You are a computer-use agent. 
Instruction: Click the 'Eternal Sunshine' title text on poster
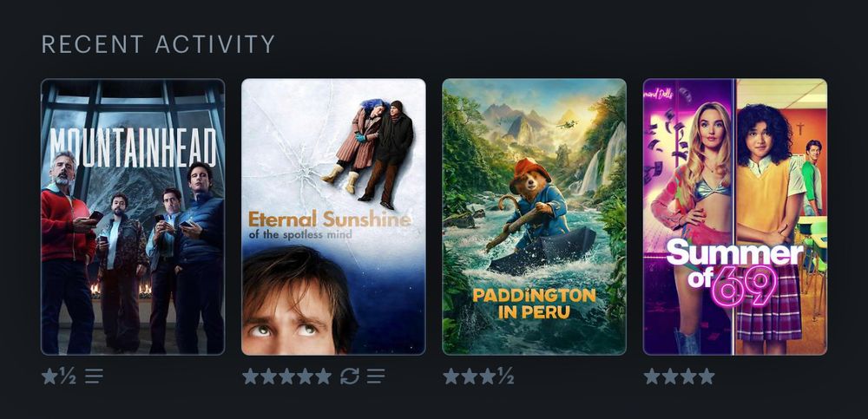(x=330, y=219)
